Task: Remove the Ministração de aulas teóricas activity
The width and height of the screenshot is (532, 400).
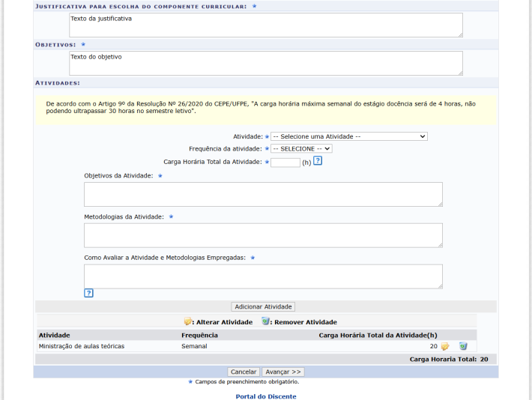Action: coord(463,346)
